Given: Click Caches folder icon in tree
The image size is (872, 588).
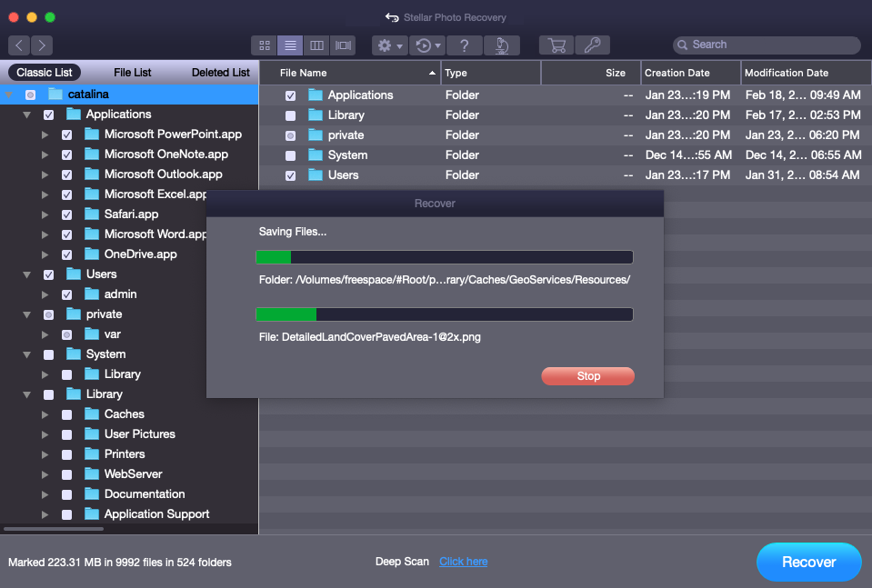Looking at the screenshot, I should point(92,414).
